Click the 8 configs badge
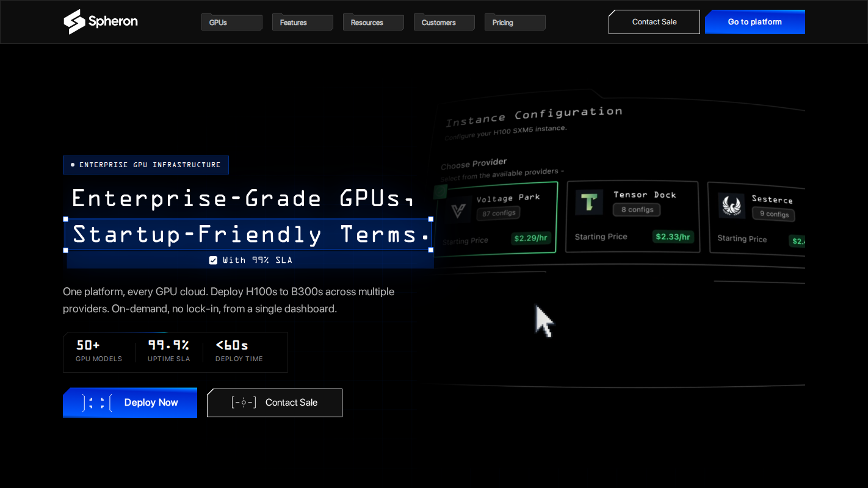868x488 pixels. (x=637, y=210)
